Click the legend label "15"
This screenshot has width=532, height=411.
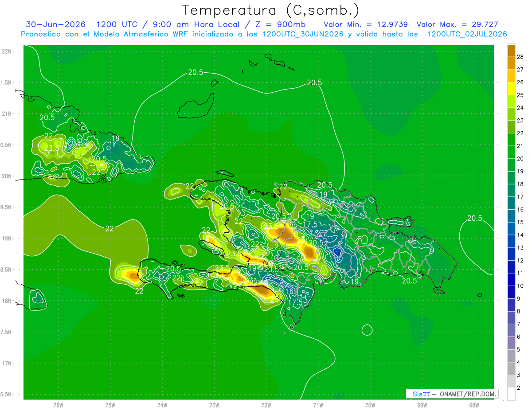tap(520, 222)
